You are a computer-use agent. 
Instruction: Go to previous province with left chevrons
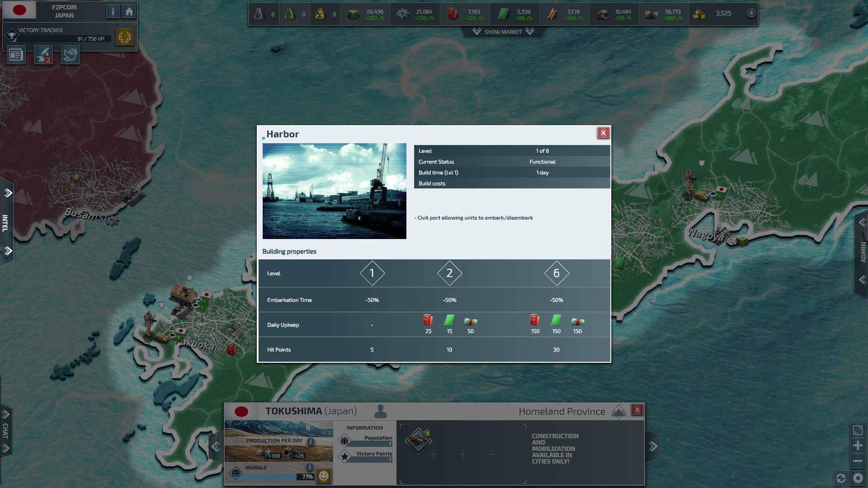tap(216, 446)
